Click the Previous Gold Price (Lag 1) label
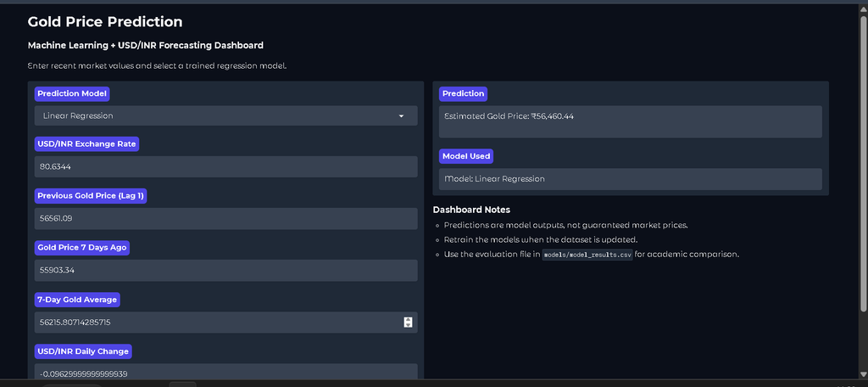 pos(90,196)
